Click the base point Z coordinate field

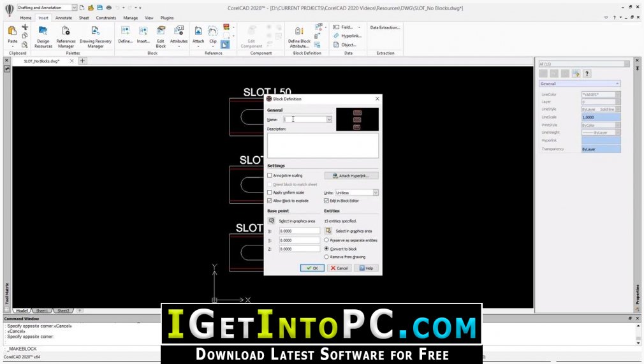point(299,249)
